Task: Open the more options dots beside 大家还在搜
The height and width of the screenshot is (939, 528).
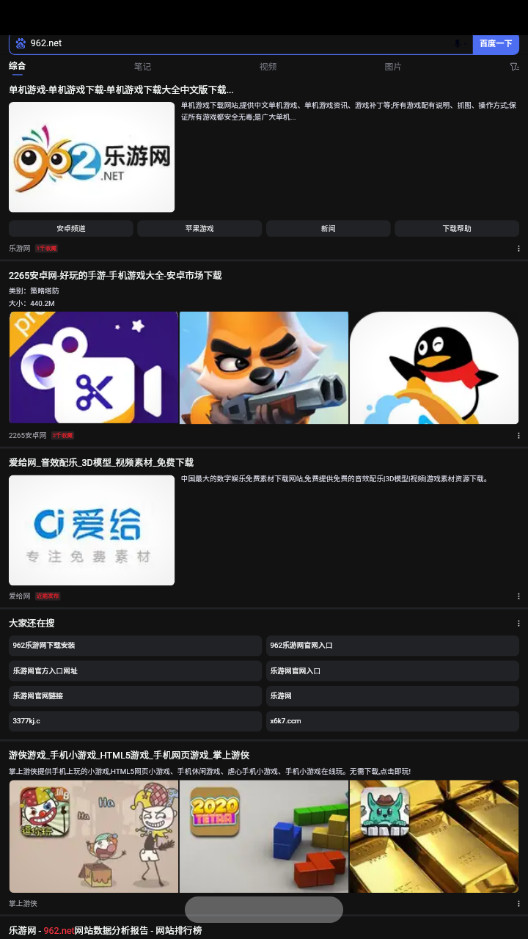Action: [518, 623]
